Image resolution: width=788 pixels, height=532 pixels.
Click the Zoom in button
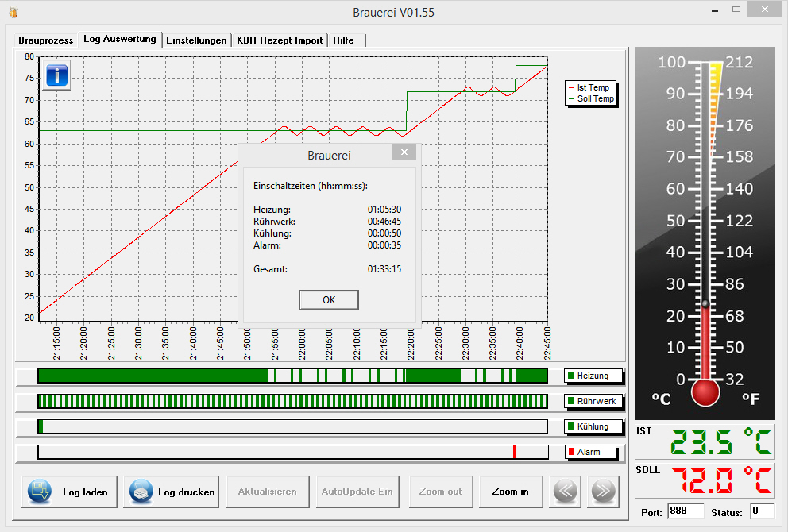(x=510, y=492)
